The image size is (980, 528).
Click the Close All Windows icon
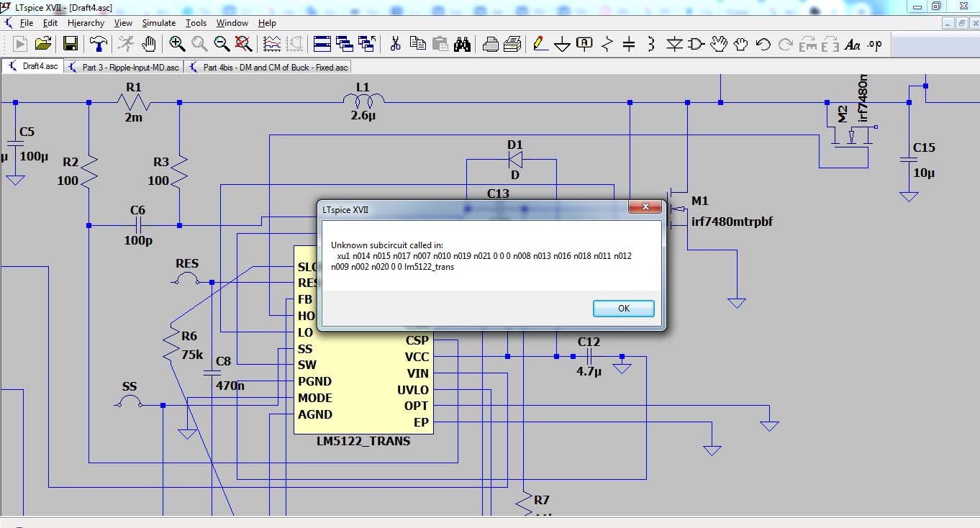tap(367, 44)
